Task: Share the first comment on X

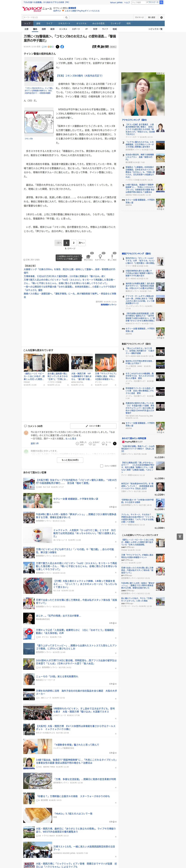Action: pyautogui.click(x=114, y=443)
